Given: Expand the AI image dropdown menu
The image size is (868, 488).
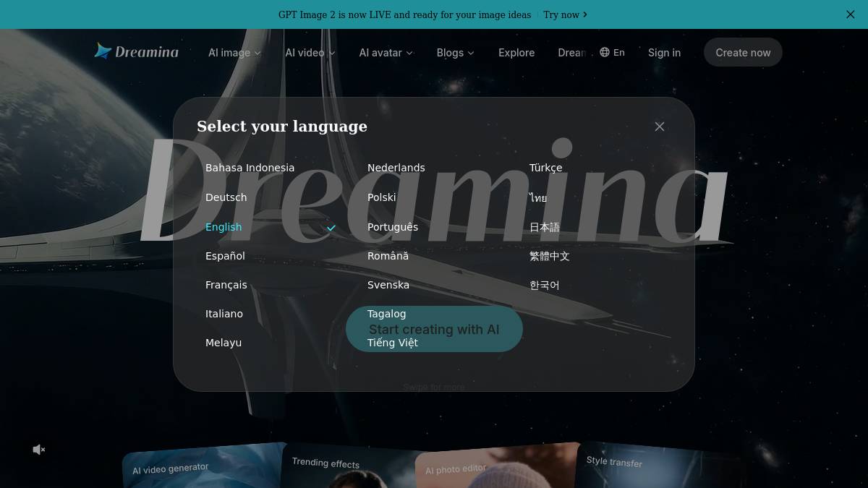Looking at the screenshot, I should pyautogui.click(x=234, y=53).
